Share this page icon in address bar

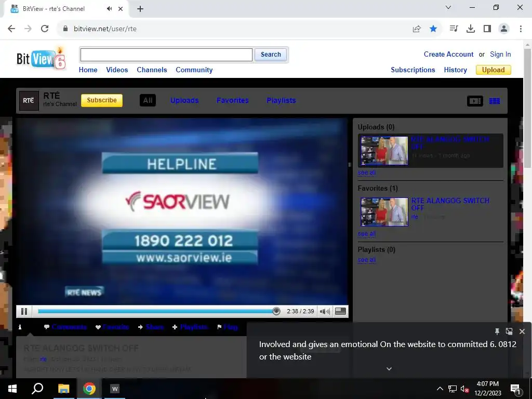(417, 29)
